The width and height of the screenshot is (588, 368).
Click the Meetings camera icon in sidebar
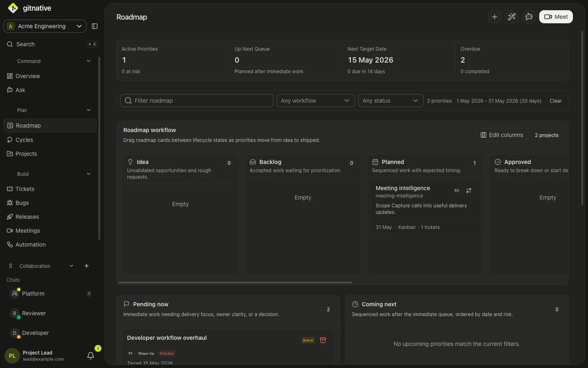click(x=10, y=231)
